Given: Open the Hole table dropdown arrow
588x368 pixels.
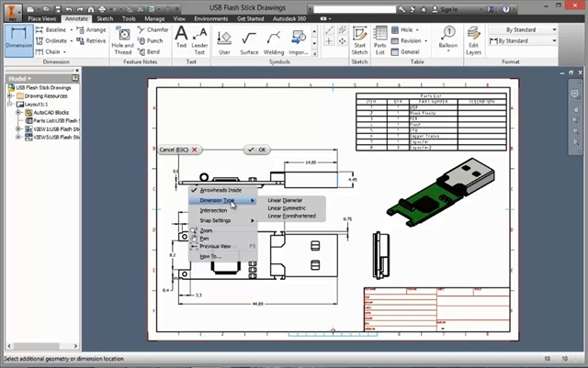Looking at the screenshot, I should click(417, 30).
